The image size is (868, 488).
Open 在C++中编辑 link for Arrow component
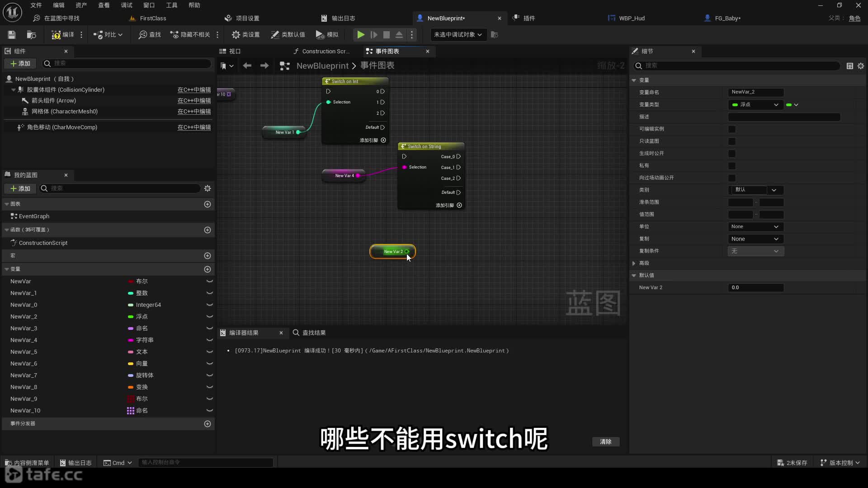(194, 101)
